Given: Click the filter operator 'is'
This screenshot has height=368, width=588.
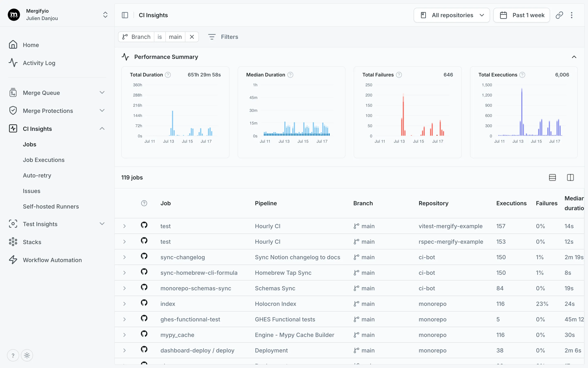Looking at the screenshot, I should point(160,37).
